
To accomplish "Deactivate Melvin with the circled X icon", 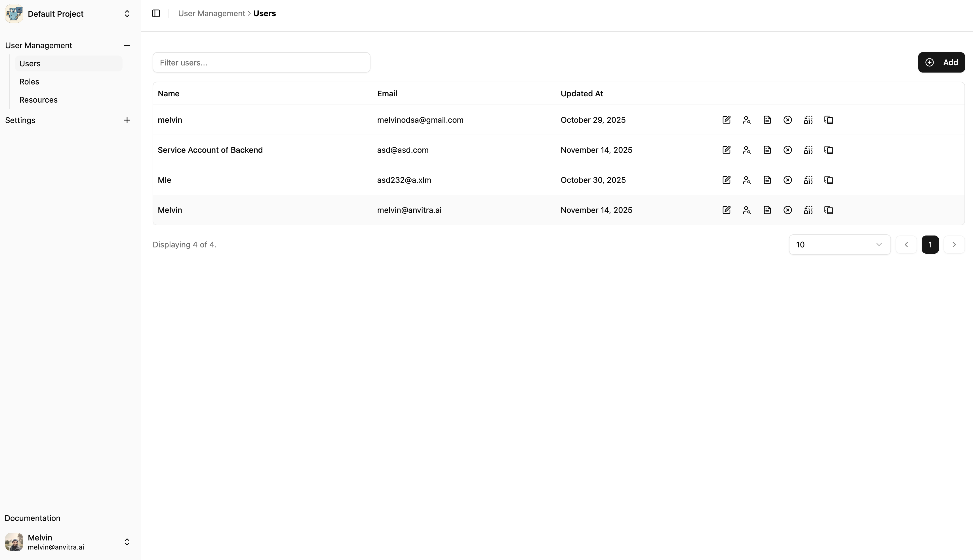I will coord(787,210).
